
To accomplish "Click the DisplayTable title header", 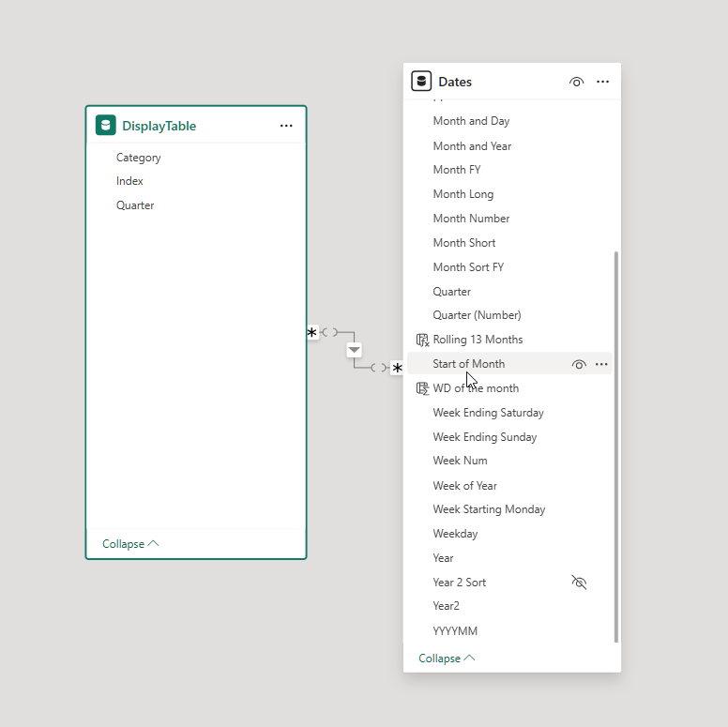I will pyautogui.click(x=159, y=126).
